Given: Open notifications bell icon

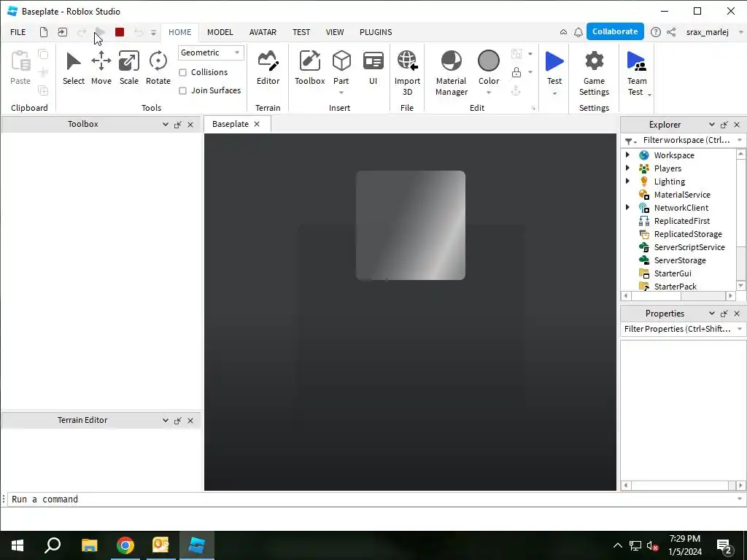Looking at the screenshot, I should click(x=578, y=32).
